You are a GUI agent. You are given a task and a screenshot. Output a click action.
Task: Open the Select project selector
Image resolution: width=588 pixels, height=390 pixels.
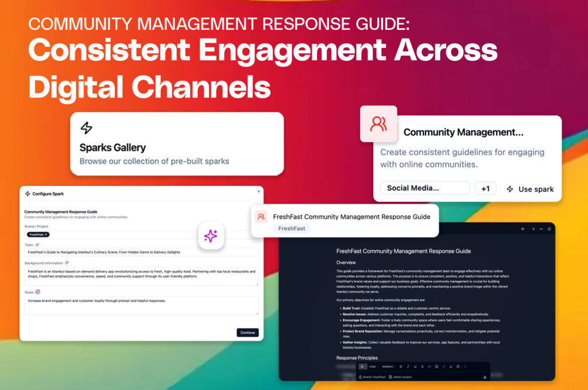point(400,377)
